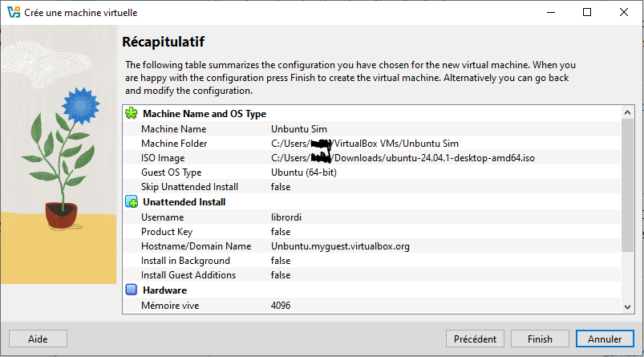Select the Hardware section header
Viewport: 644px width, 357px height.
point(164,290)
